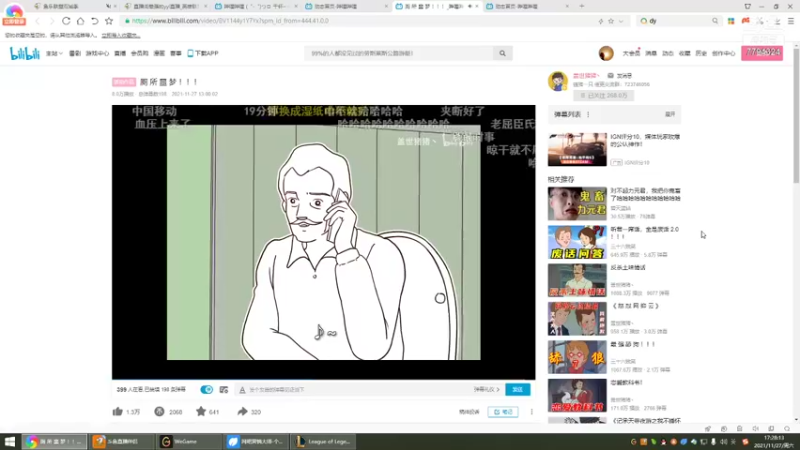Click the bilibili search input box
800x450 pixels.
pos(399,53)
